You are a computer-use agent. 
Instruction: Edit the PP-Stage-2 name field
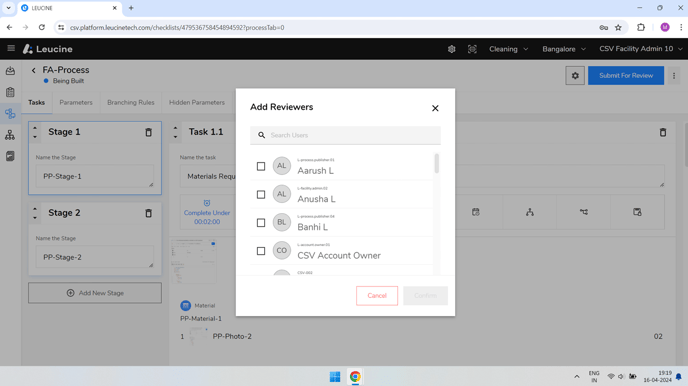[95, 257]
